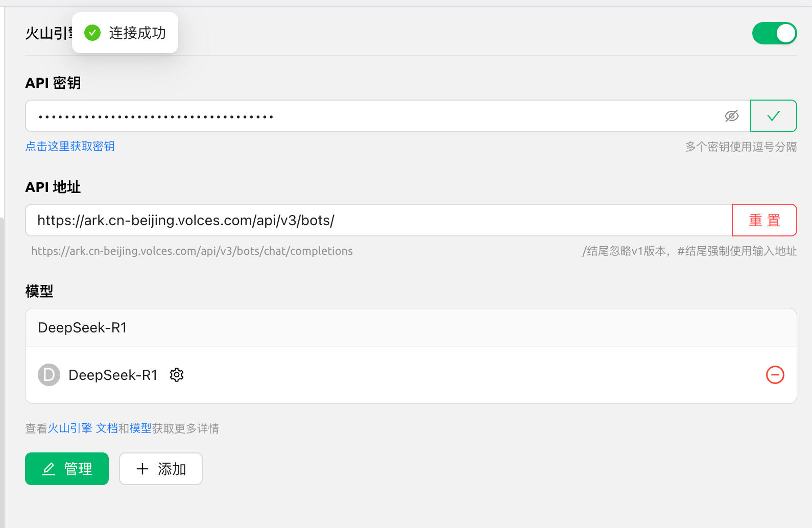Open the 火山引擎 文档 documentation link
The image size is (812, 528).
click(x=83, y=428)
